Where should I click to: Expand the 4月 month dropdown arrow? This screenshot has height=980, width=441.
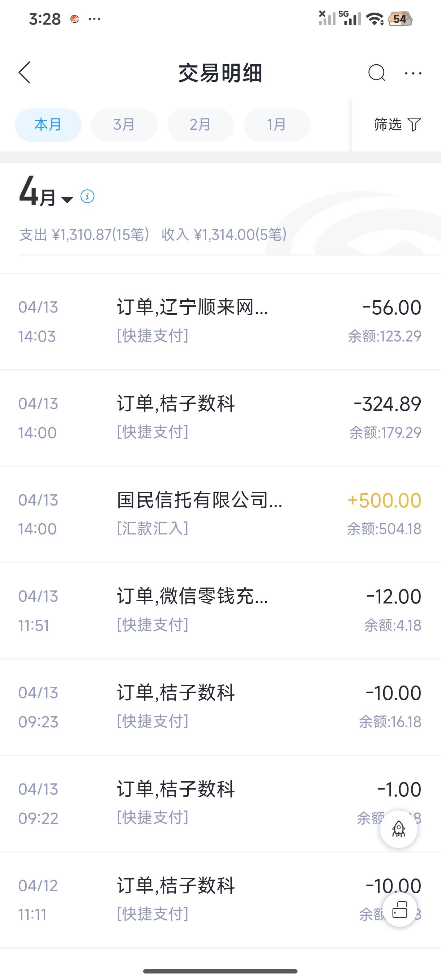point(67,199)
